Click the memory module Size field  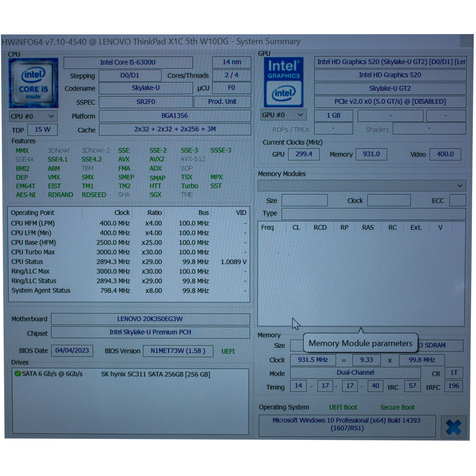305,200
